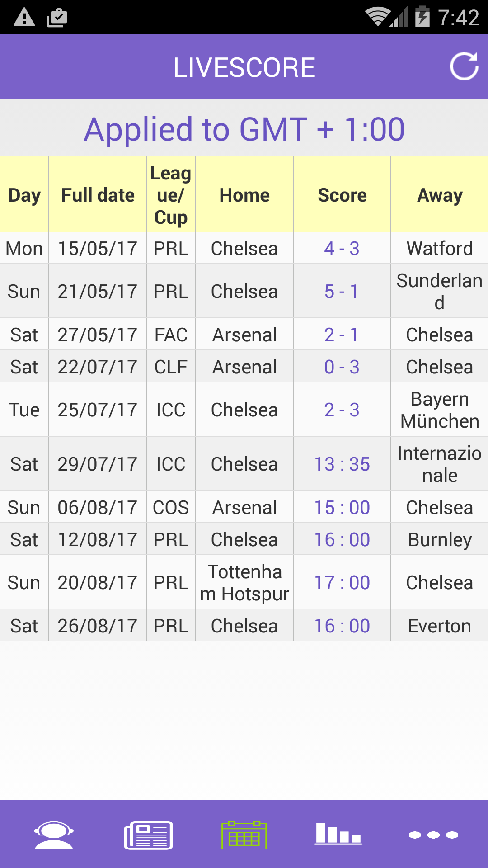488x868 pixels.
Task: Select the Burnley row date 12/08/17
Action: [x=98, y=540]
